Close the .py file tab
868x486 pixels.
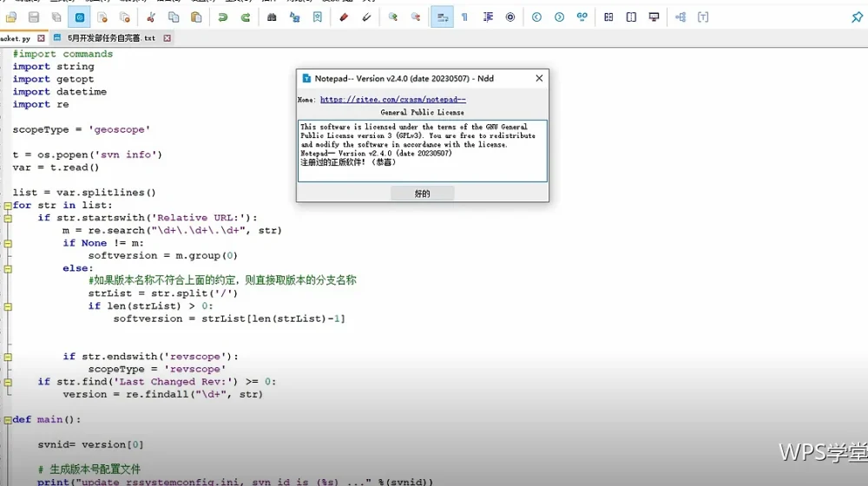coord(41,38)
